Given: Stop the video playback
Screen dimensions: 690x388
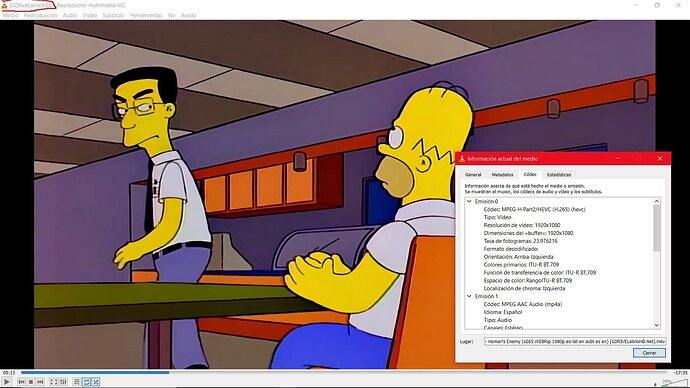Looking at the screenshot, I should pos(30,382).
